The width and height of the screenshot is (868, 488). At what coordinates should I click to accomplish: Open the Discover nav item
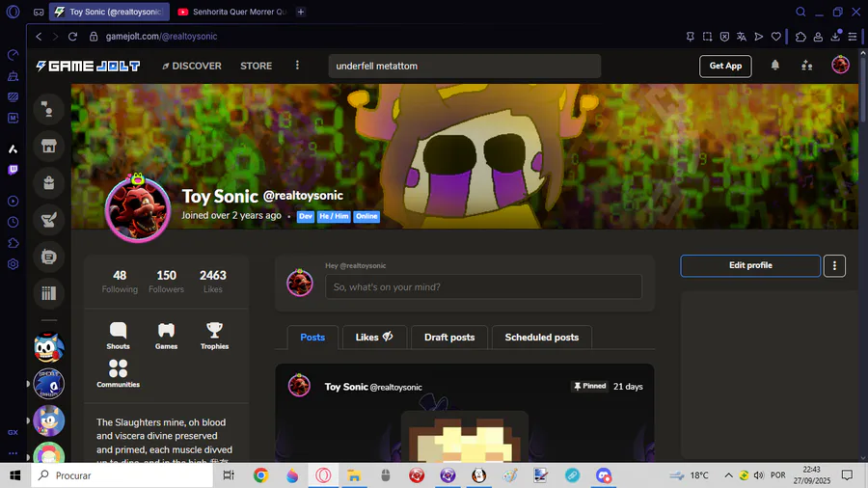tap(192, 66)
